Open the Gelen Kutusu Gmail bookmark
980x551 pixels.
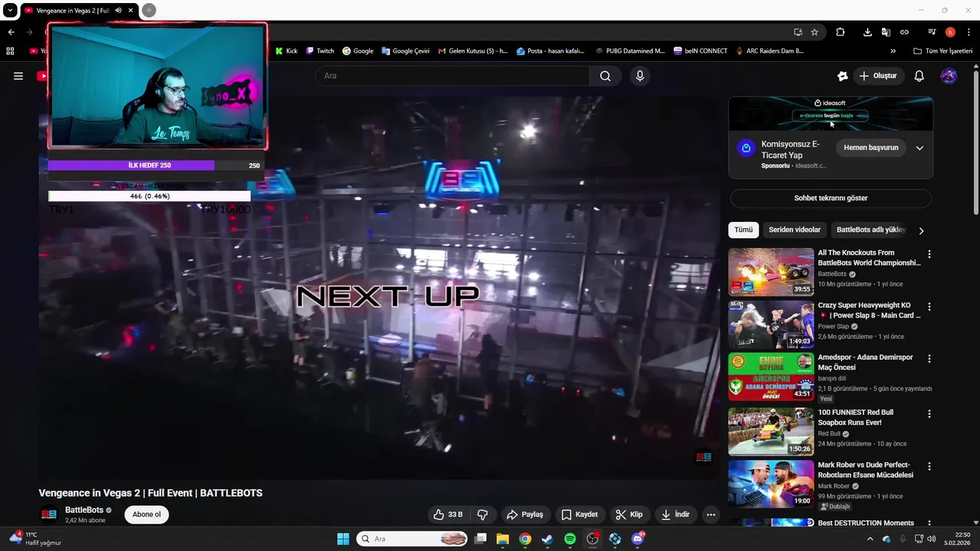[472, 51]
